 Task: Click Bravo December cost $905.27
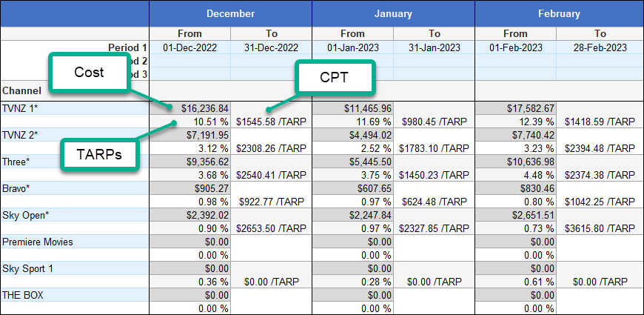click(x=189, y=188)
